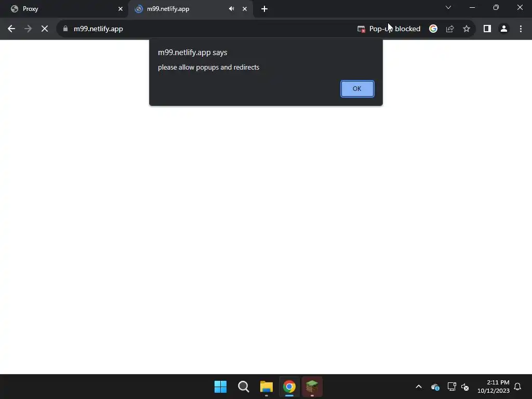Minimize the Chrome window
Image resolution: width=532 pixels, height=399 pixels.
[x=472, y=7]
